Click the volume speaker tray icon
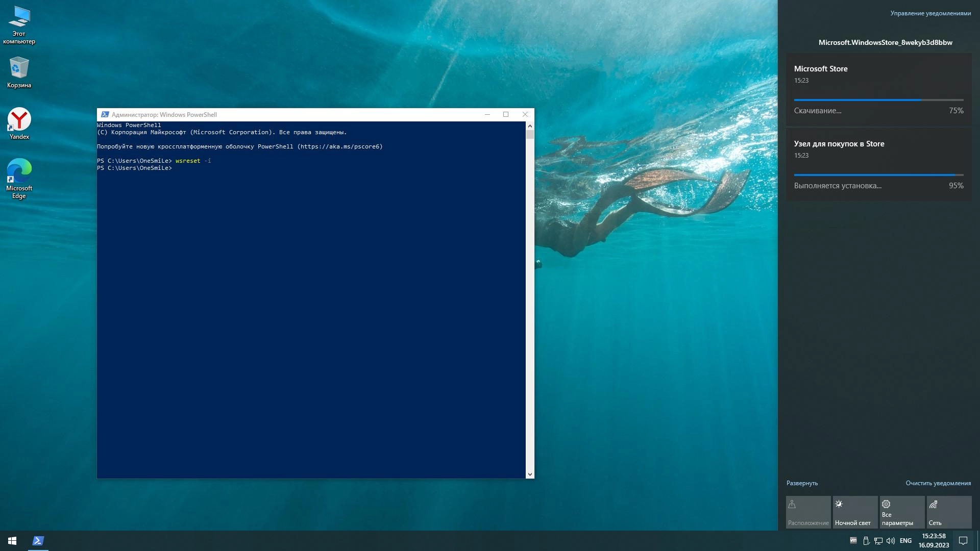Image resolution: width=980 pixels, height=551 pixels. click(891, 541)
